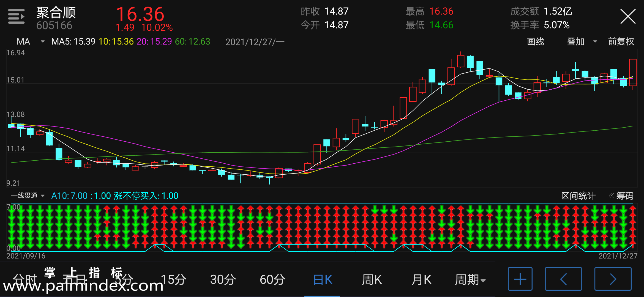The image size is (644, 297).
Task: Click the 11.14 price axis label
Action: pos(15,149)
